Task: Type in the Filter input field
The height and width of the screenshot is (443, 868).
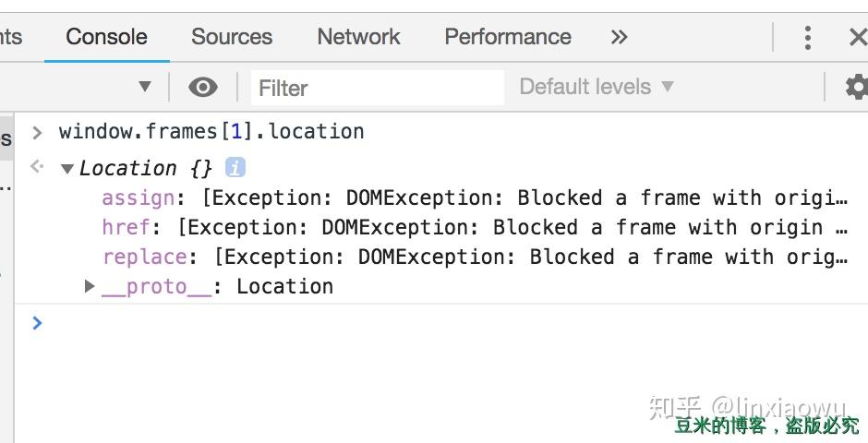Action: click(x=377, y=88)
